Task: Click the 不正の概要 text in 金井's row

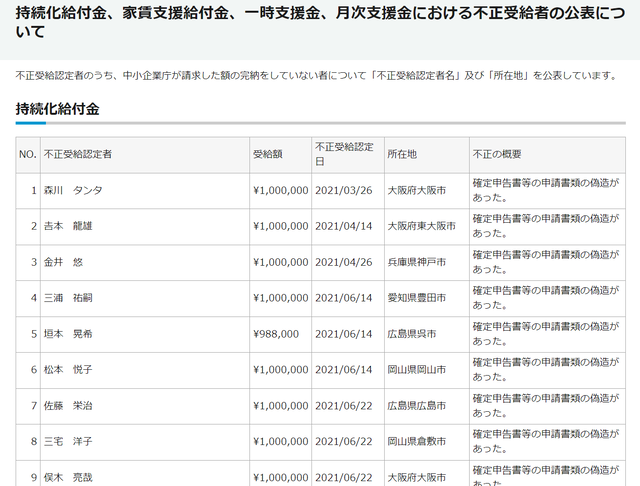Action: coord(546,262)
